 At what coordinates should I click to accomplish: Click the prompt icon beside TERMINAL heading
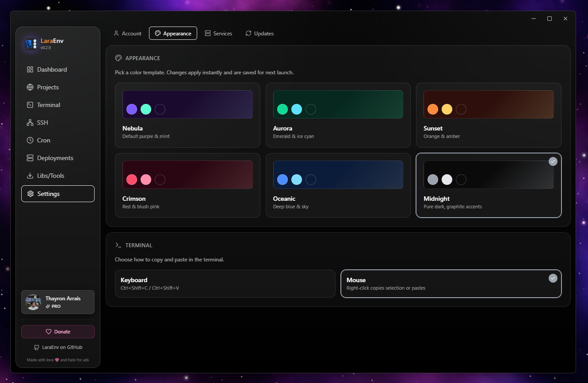118,245
